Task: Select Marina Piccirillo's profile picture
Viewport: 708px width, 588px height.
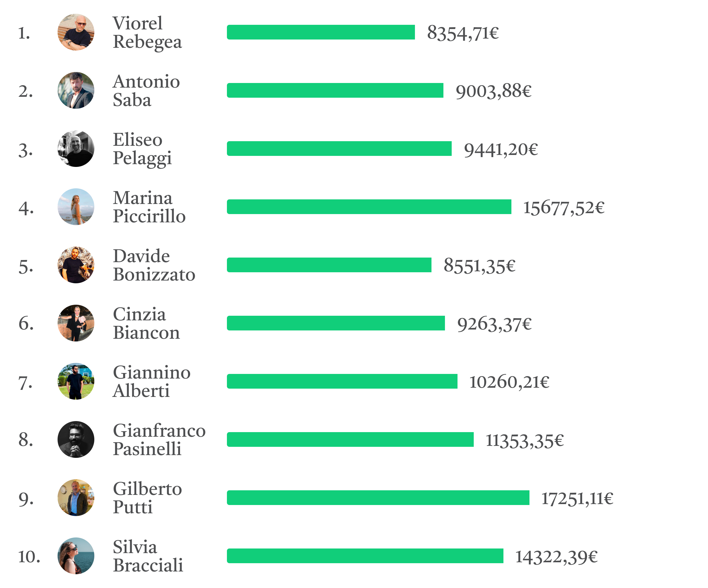Action: (x=76, y=207)
